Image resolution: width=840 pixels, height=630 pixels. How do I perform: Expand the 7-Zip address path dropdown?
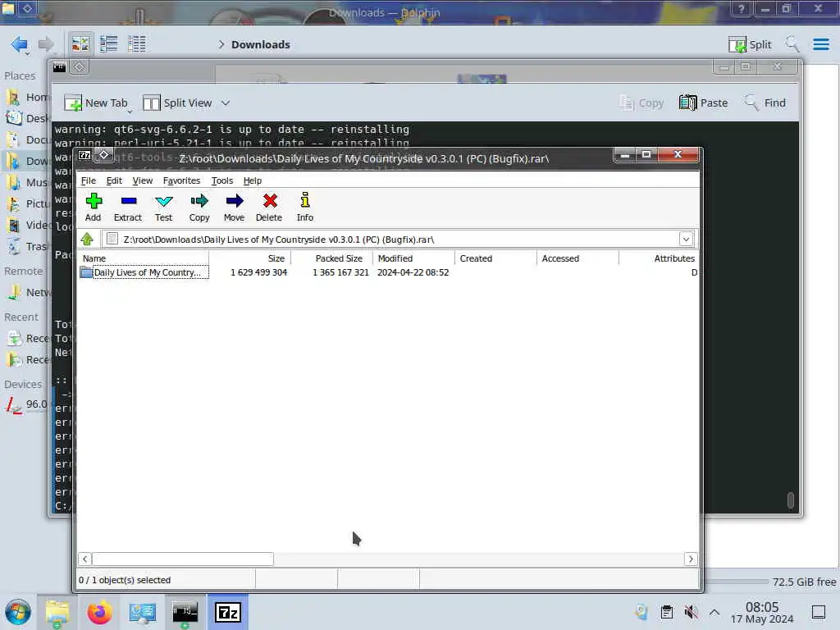click(686, 239)
